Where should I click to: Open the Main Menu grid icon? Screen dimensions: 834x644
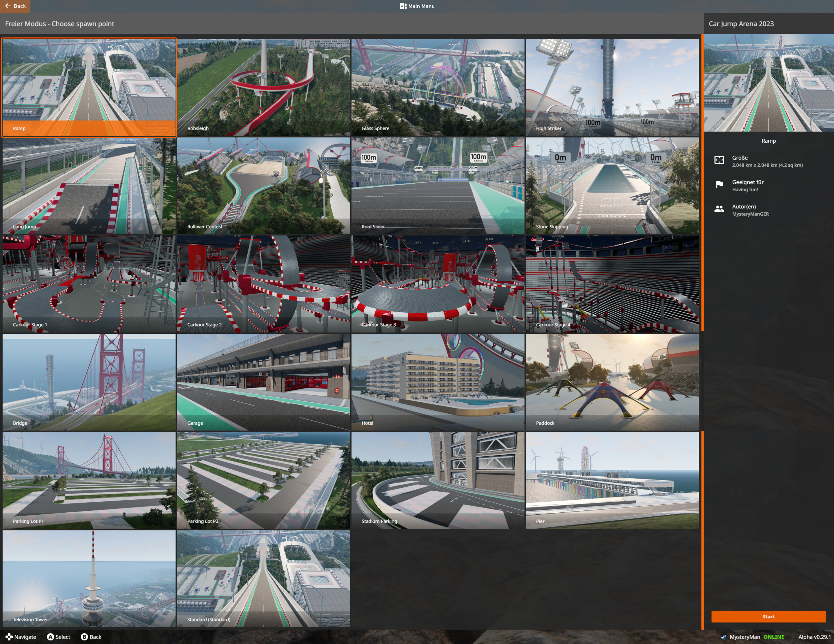point(403,6)
